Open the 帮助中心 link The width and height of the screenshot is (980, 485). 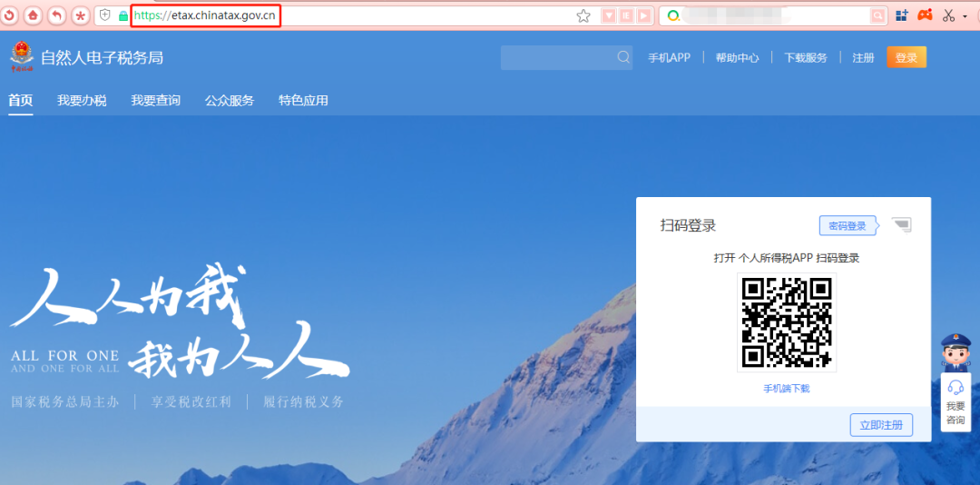pyautogui.click(x=738, y=57)
